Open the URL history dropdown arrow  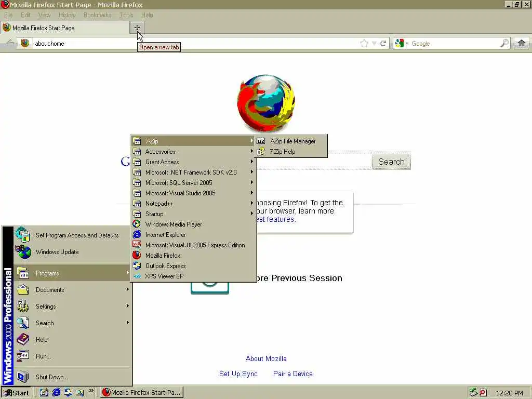pyautogui.click(x=374, y=43)
